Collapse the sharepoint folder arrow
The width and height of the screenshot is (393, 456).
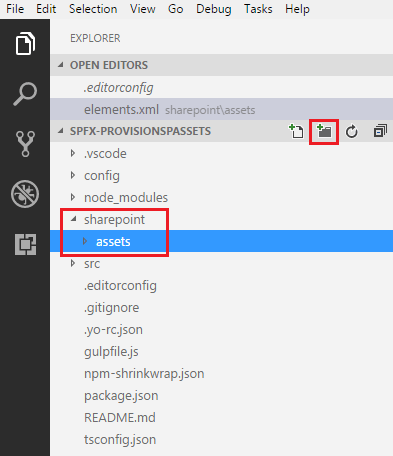click(x=74, y=219)
